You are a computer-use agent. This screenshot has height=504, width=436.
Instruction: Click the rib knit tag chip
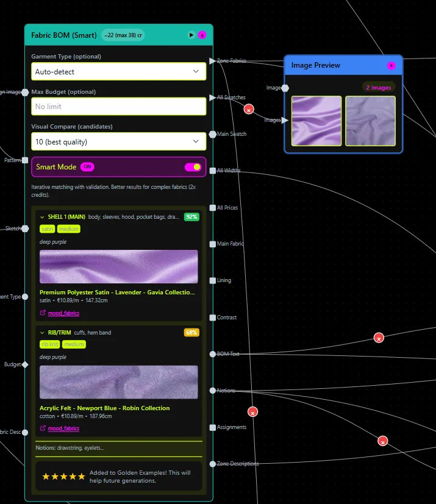[50, 344]
